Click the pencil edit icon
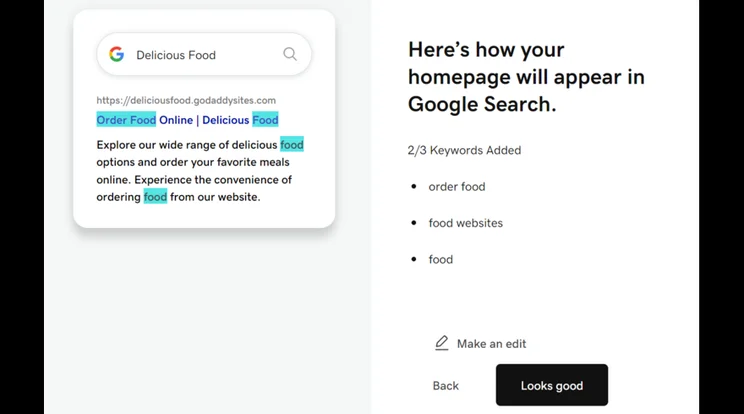The height and width of the screenshot is (414, 744). tap(442, 343)
